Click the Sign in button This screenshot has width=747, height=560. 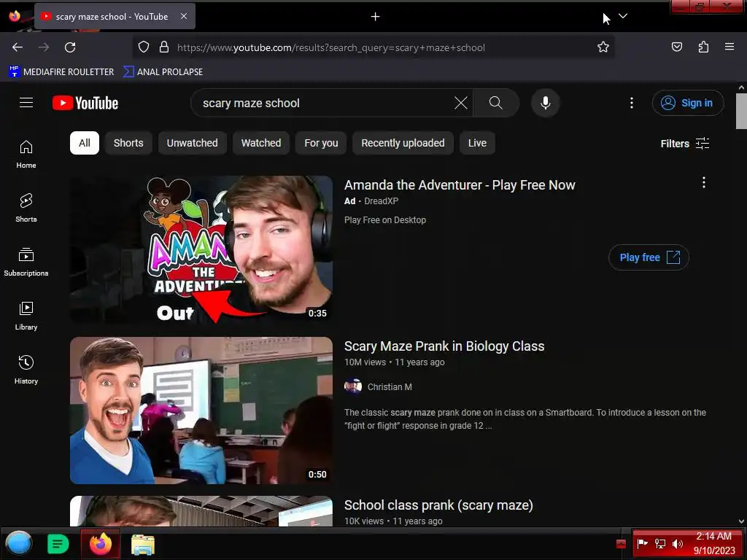[x=688, y=103]
